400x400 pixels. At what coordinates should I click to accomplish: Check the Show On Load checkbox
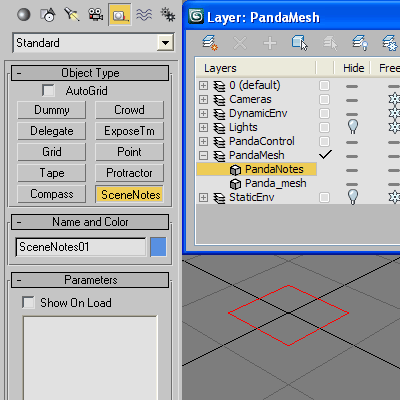coord(28,302)
